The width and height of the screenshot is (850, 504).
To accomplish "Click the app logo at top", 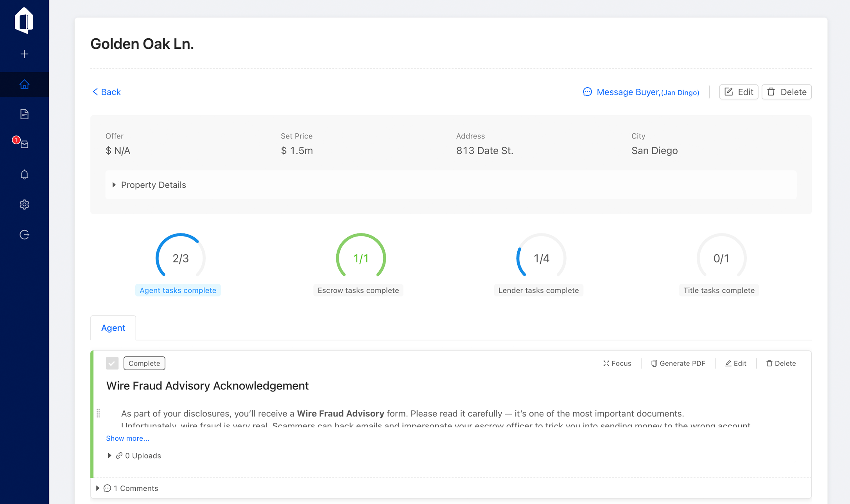I will [24, 20].
